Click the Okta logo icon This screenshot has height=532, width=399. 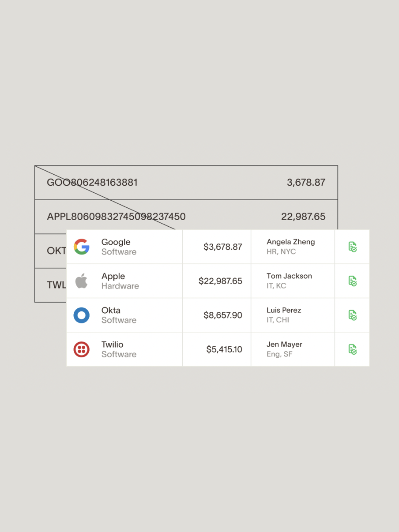click(x=82, y=315)
